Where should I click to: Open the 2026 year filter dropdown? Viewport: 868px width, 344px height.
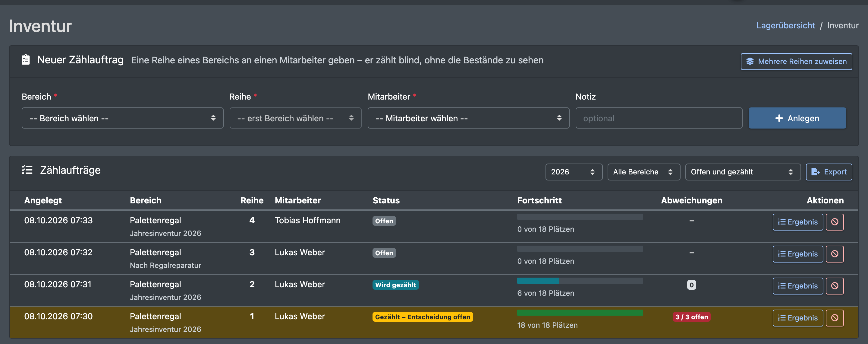(574, 172)
